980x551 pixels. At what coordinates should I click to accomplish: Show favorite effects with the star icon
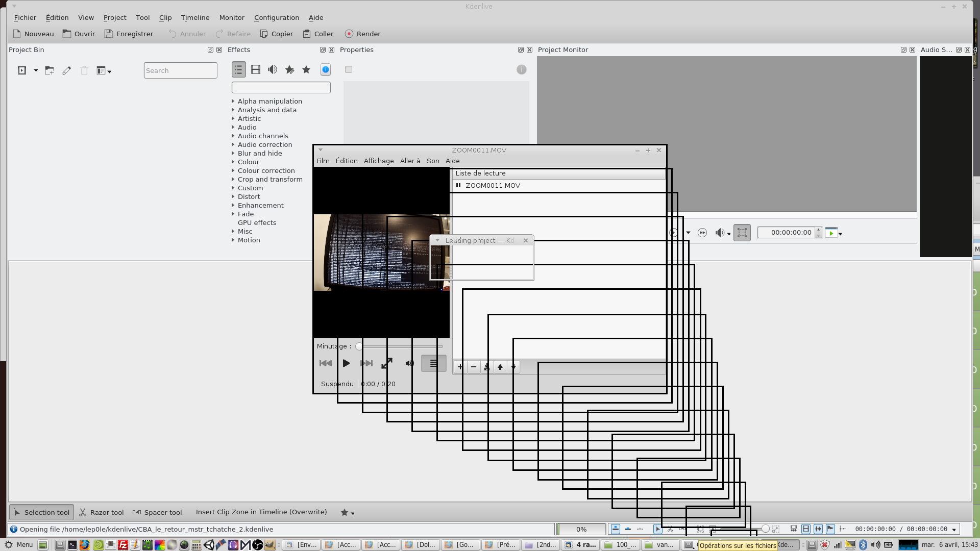[306, 69]
